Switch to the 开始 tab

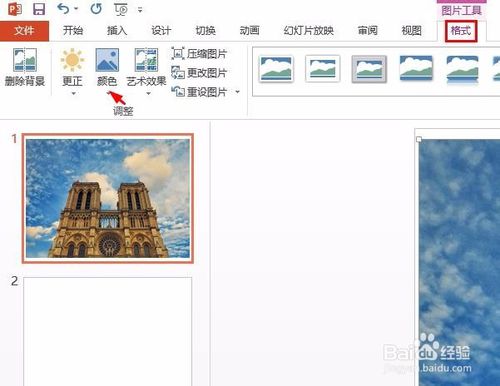tap(73, 31)
